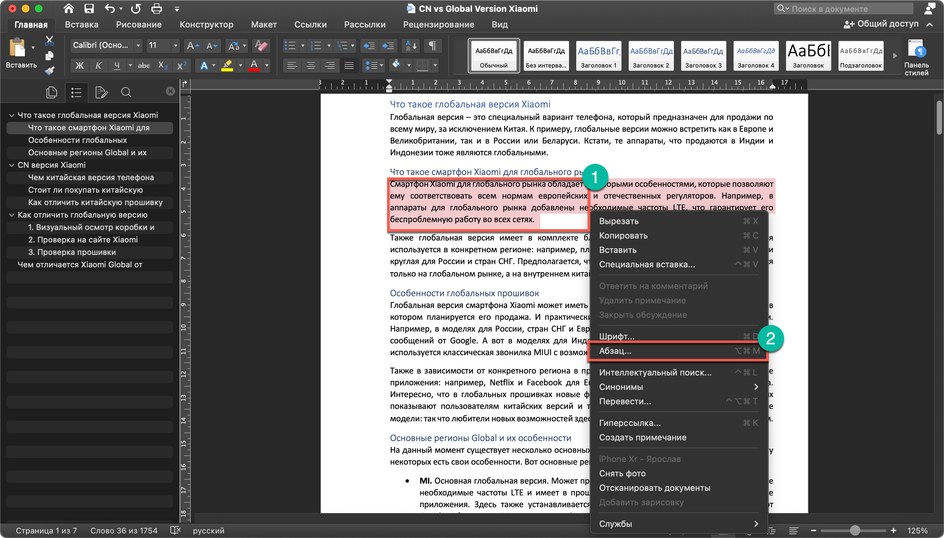Open the change case Aa dropdown
Image resolution: width=944 pixels, height=538 pixels.
tap(246, 46)
